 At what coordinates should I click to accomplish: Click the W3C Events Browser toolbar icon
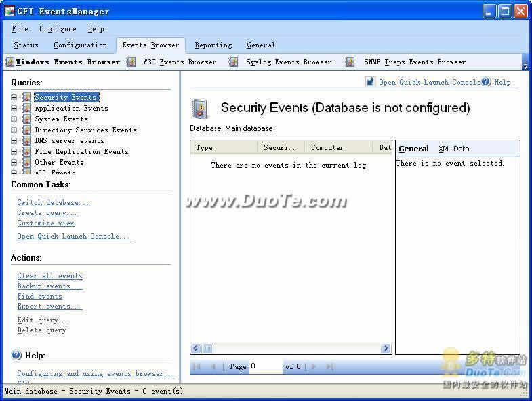click(x=131, y=62)
